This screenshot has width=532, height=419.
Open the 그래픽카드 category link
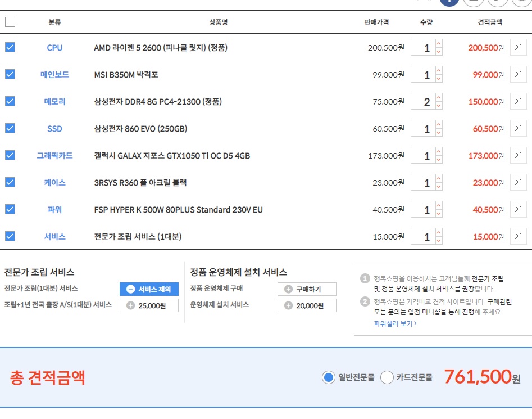pos(54,156)
